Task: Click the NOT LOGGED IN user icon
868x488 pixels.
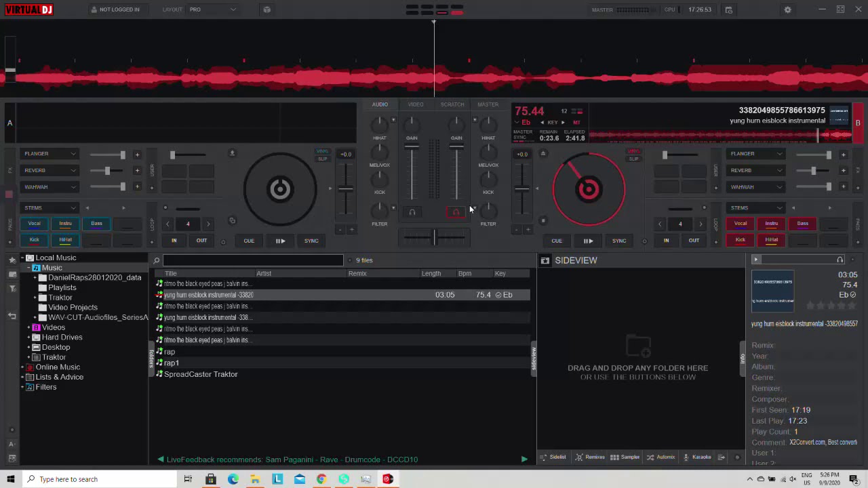Action: click(x=94, y=9)
